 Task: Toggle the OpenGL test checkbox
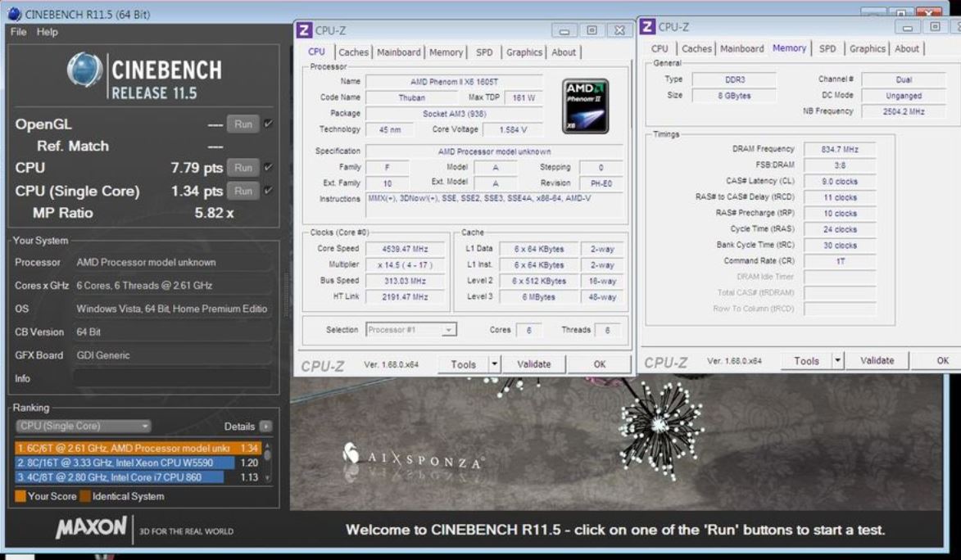268,124
